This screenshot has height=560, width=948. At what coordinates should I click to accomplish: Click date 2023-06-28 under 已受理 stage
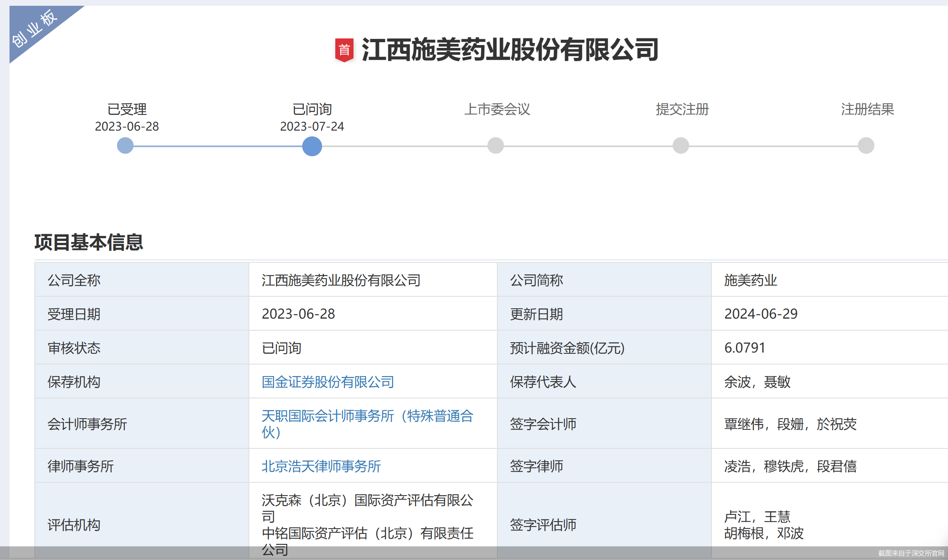click(x=127, y=126)
